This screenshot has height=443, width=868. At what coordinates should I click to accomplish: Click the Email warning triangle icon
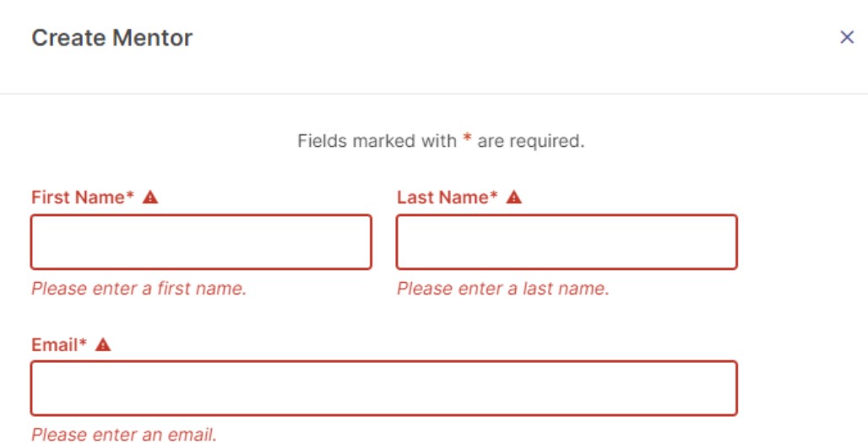[103, 344]
